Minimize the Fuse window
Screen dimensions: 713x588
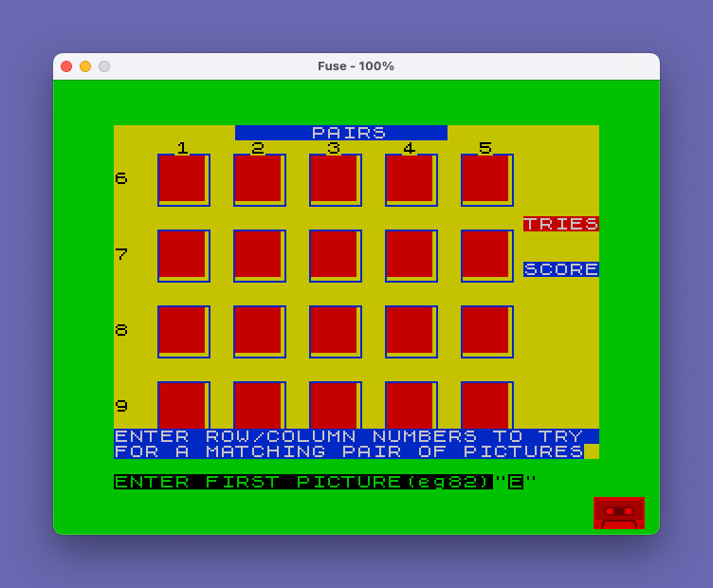(85, 66)
